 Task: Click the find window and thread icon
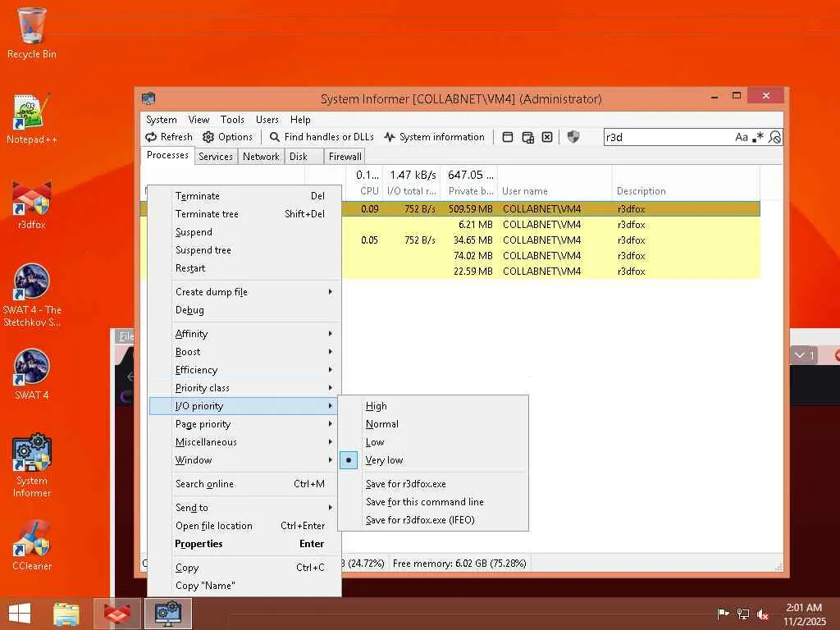[527, 137]
